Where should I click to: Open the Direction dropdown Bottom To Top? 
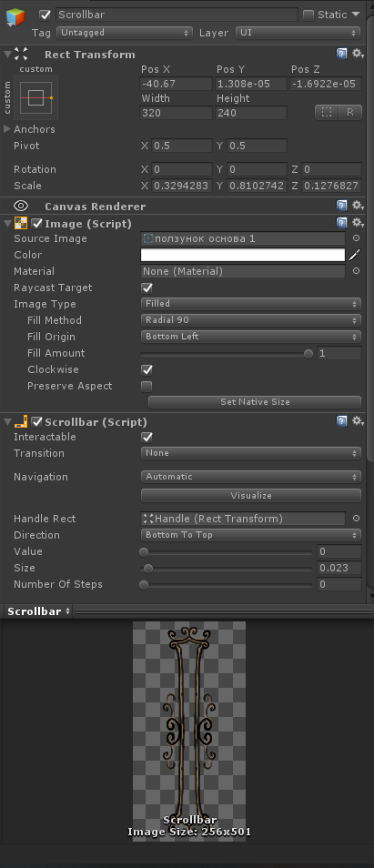(251, 535)
